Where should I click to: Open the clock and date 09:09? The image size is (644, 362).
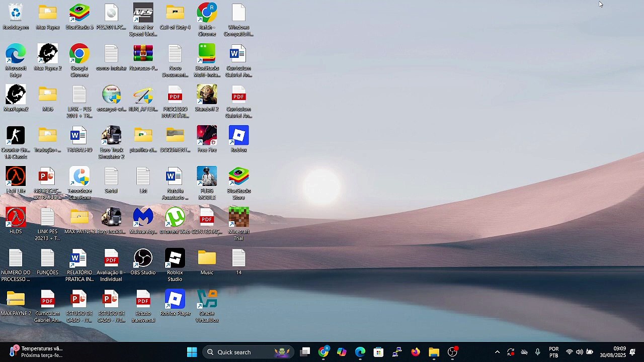tap(613, 352)
